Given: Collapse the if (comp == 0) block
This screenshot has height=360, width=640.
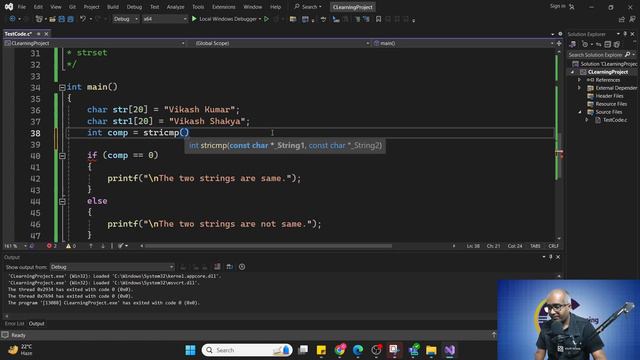Looking at the screenshot, I should coord(62,156).
